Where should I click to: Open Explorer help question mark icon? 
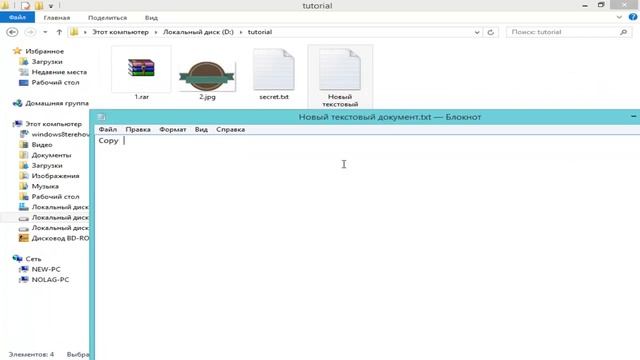tap(633, 17)
